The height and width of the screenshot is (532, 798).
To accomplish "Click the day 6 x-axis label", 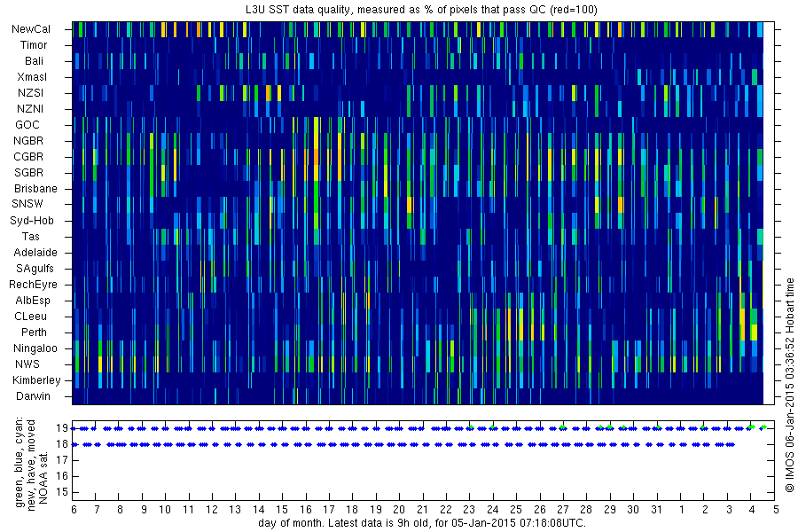I will (x=74, y=509).
